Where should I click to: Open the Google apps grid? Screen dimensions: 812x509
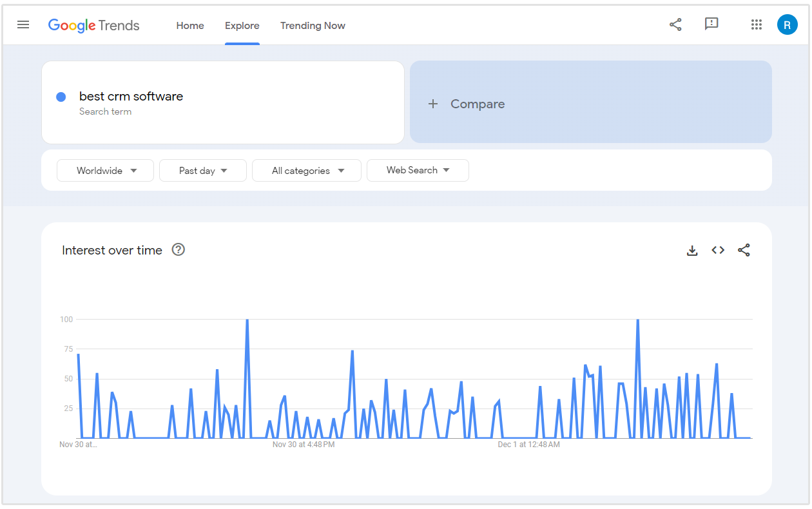[x=757, y=25]
